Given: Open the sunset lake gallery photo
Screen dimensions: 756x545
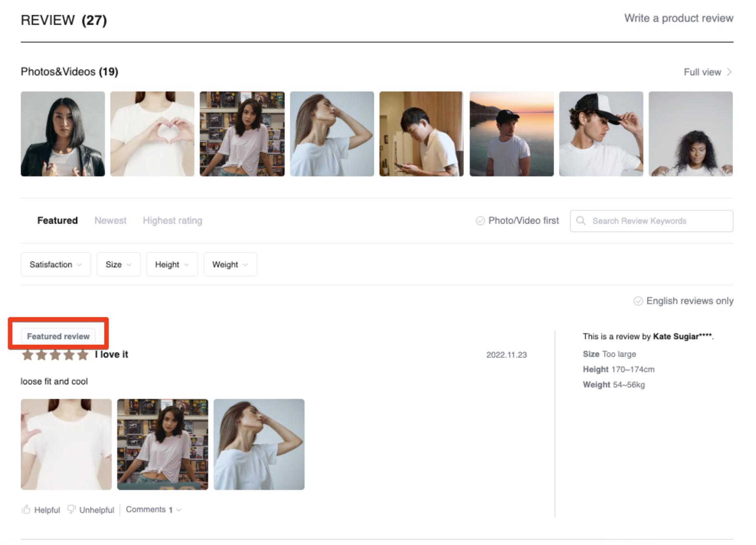Looking at the screenshot, I should [x=511, y=134].
